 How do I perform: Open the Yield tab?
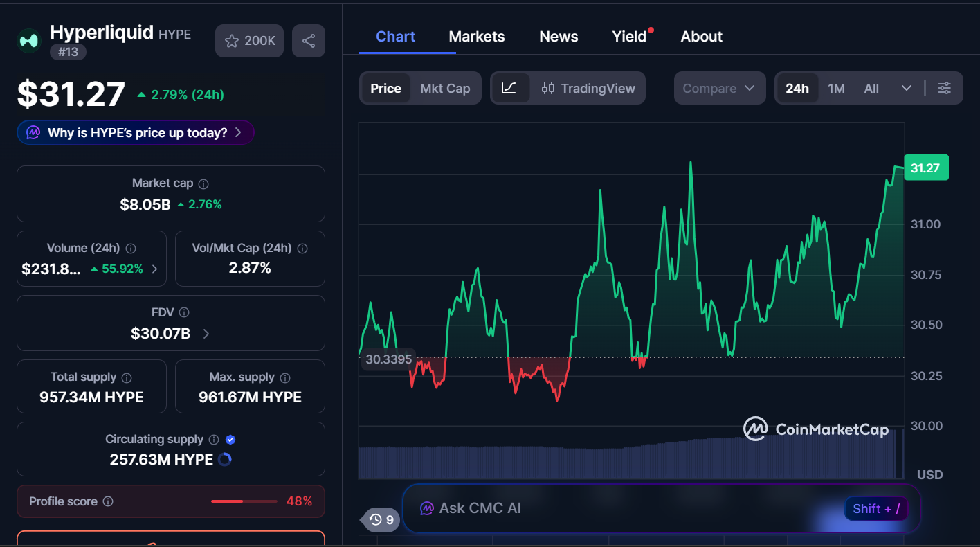click(x=628, y=36)
